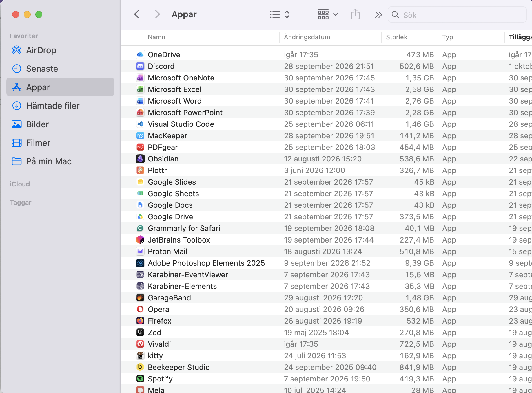Show more toolbar items chevron
This screenshot has height=393, width=532.
[378, 15]
